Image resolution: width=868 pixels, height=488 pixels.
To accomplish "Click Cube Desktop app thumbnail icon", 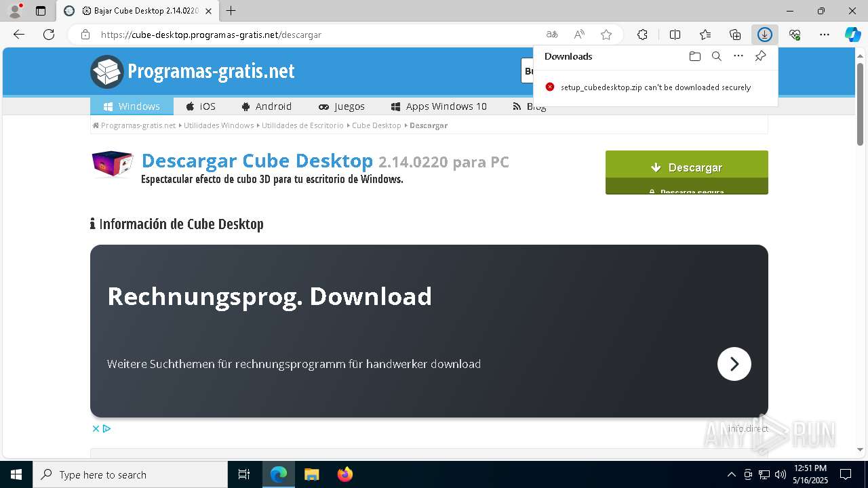I will [113, 164].
